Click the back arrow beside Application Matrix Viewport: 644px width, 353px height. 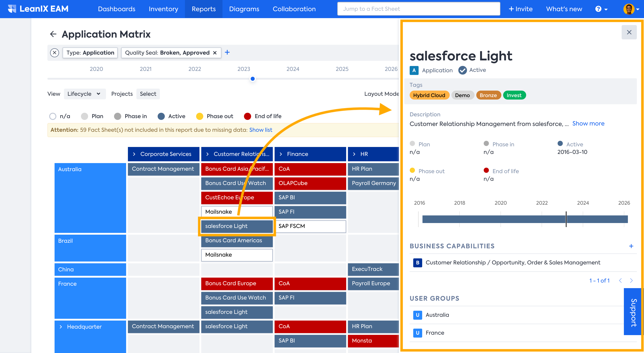point(53,34)
